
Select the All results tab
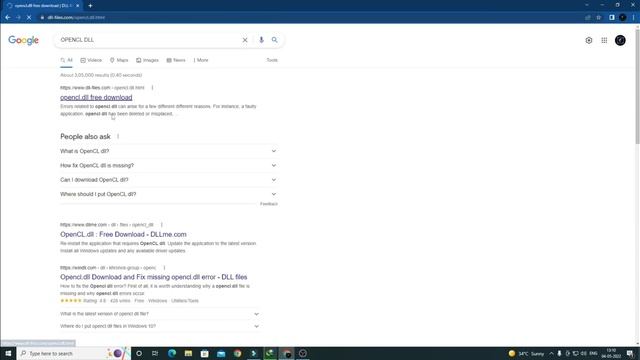pos(67,60)
